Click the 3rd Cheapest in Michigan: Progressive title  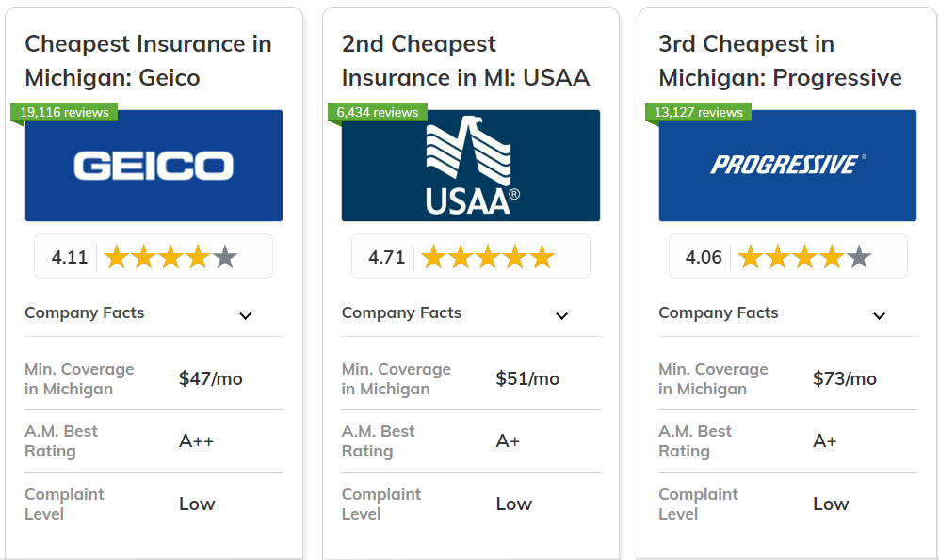click(780, 60)
